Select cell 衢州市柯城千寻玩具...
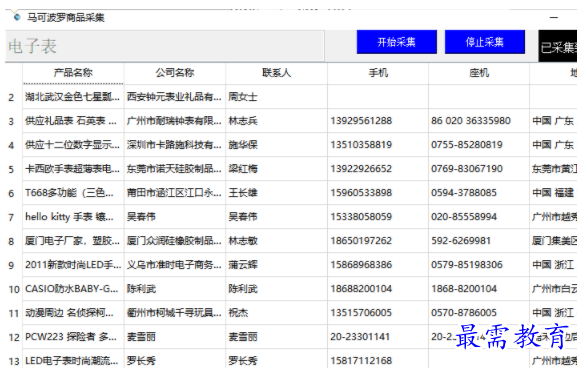This screenshot has width=577, height=368. coord(175,313)
